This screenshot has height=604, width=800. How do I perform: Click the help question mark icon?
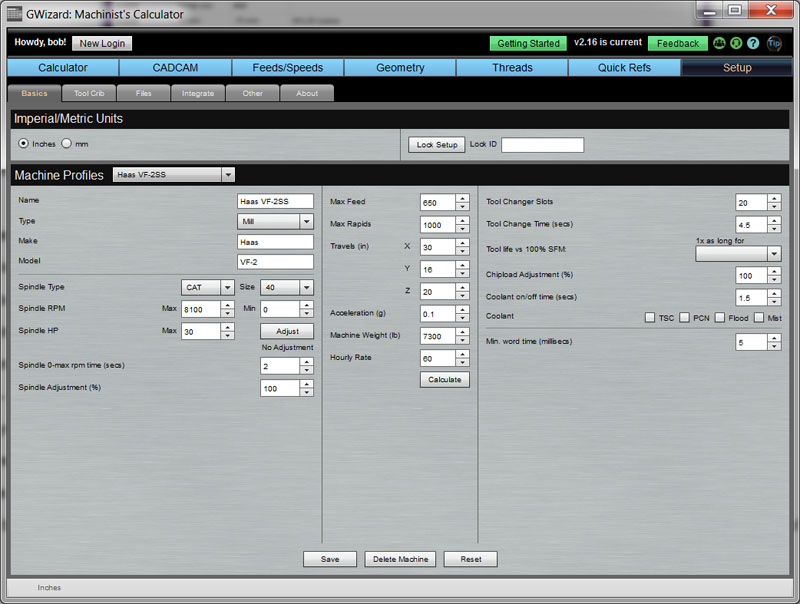click(x=752, y=44)
